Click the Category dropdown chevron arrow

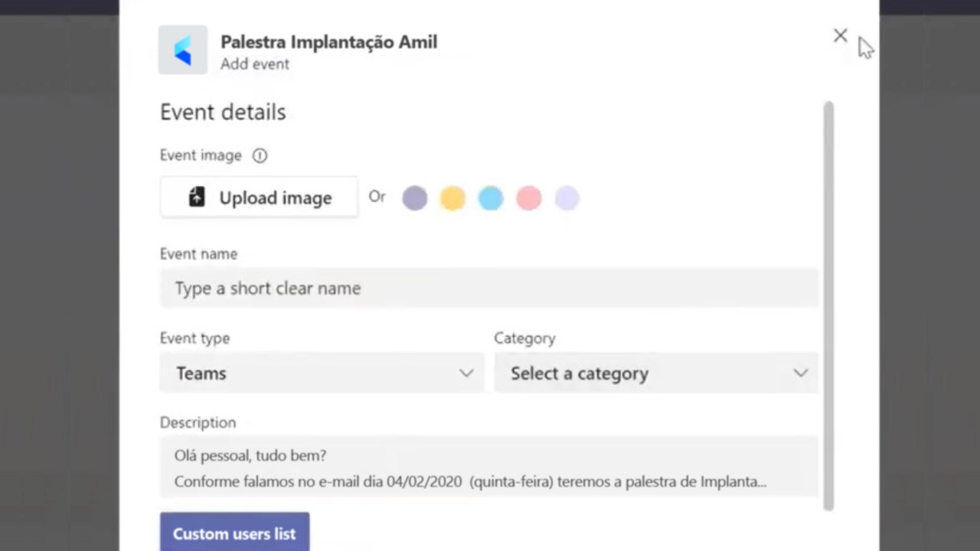pyautogui.click(x=801, y=373)
